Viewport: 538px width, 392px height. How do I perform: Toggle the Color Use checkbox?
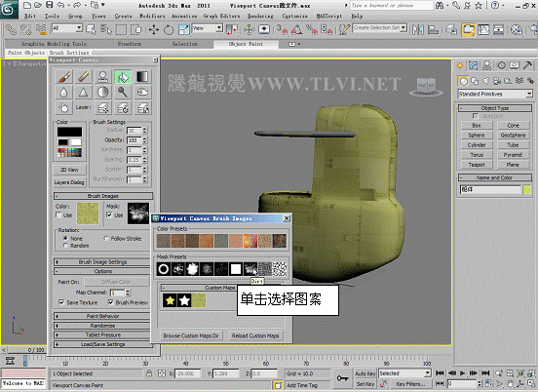[x=58, y=215]
